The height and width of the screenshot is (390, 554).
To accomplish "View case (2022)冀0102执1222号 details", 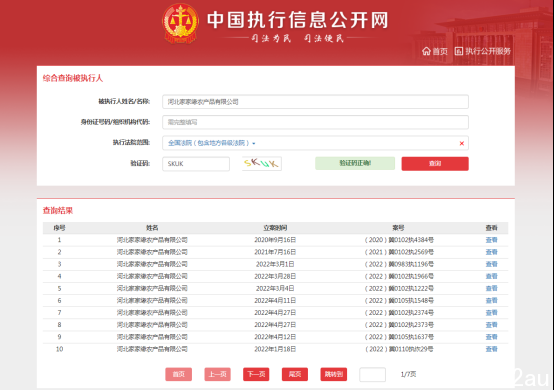I will (x=491, y=288).
